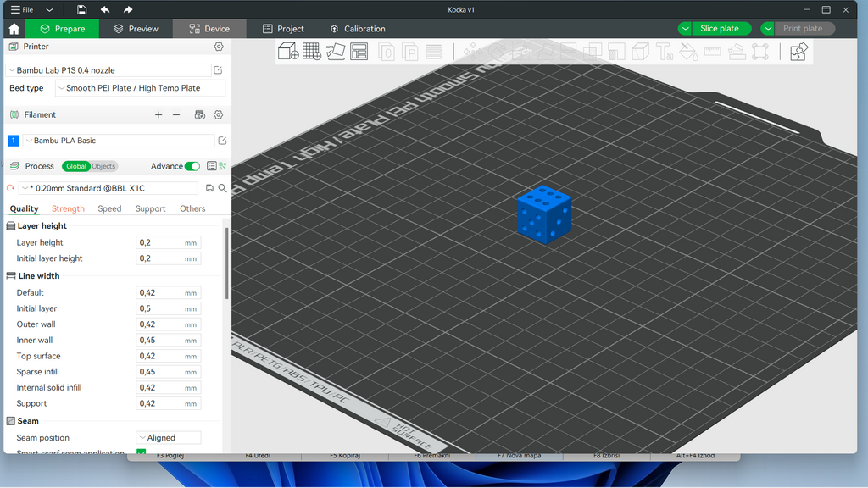This screenshot has height=488, width=868.
Task: Switch to the Preview tab
Action: point(136,29)
